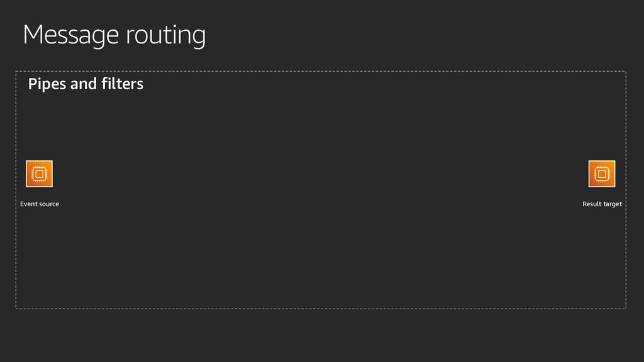
Task: Click the "Event source" label text
Action: click(40, 204)
